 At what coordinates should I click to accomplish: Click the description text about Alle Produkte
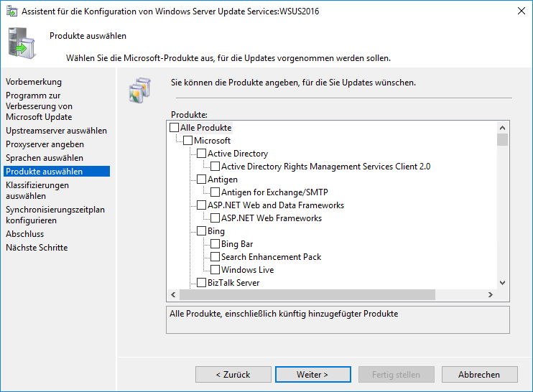284,313
